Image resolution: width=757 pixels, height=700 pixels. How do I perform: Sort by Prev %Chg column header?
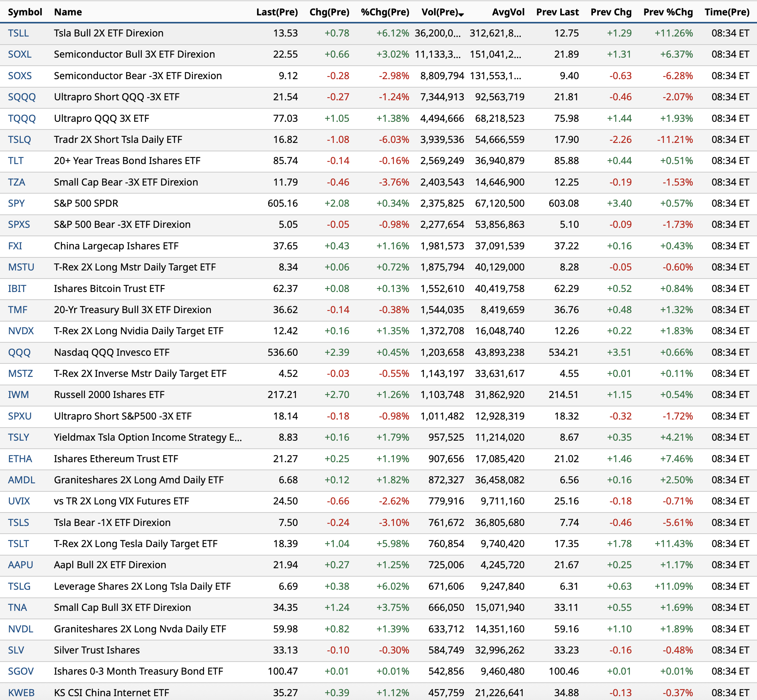[668, 12]
